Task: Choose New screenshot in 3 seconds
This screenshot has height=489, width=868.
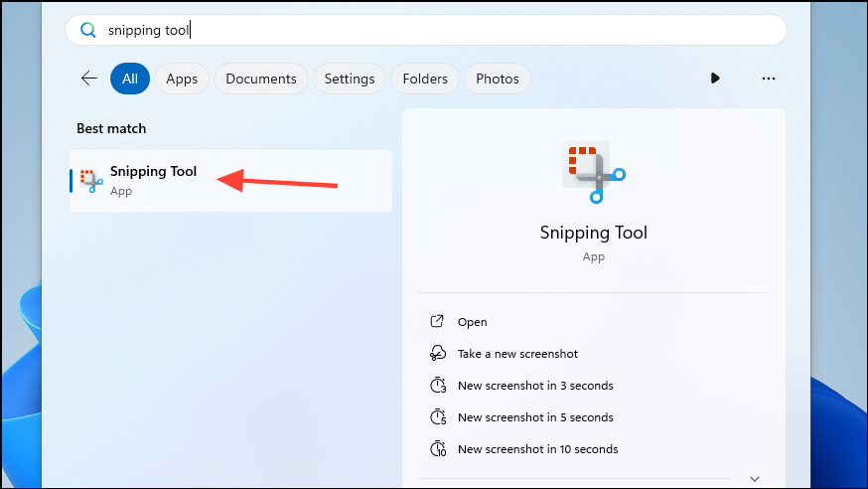Action: coord(535,386)
